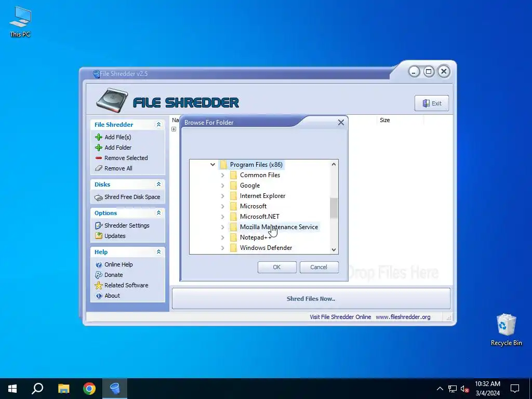Click the eraser Remove All icon
The width and height of the screenshot is (532, 399).
click(99, 168)
